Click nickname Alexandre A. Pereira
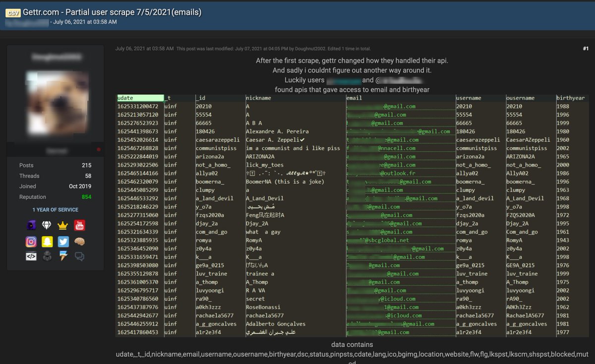The height and width of the screenshot is (364, 595). (277, 131)
